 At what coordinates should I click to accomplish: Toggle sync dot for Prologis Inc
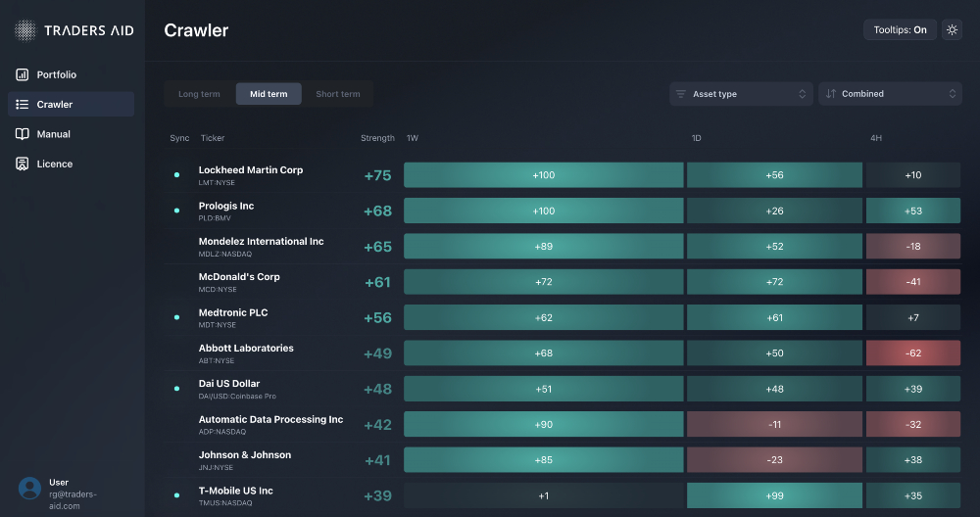pos(176,211)
